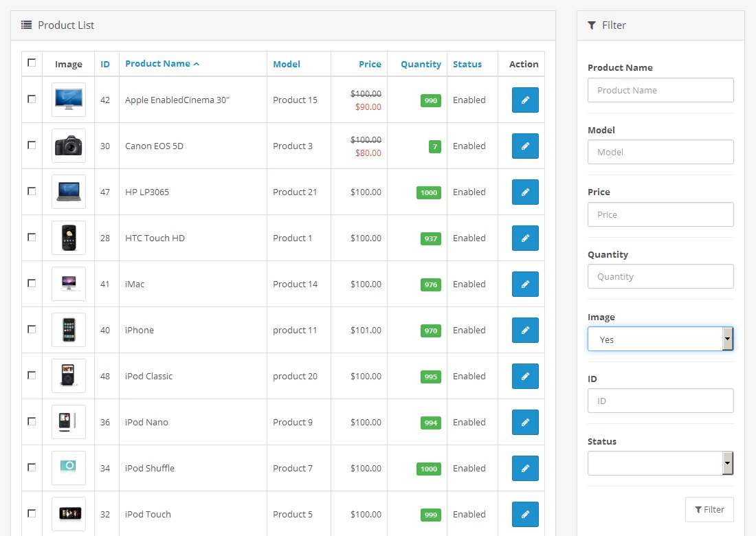Click the $101.00 price of iPhone

click(366, 330)
